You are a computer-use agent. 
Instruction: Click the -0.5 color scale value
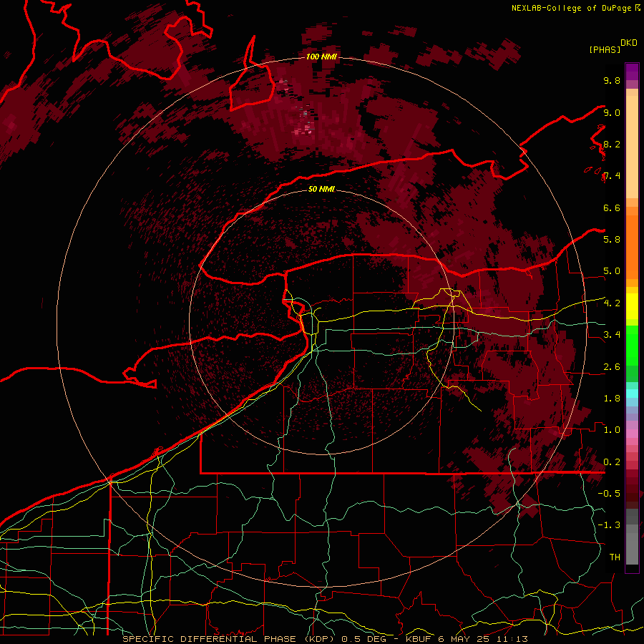tap(609, 494)
